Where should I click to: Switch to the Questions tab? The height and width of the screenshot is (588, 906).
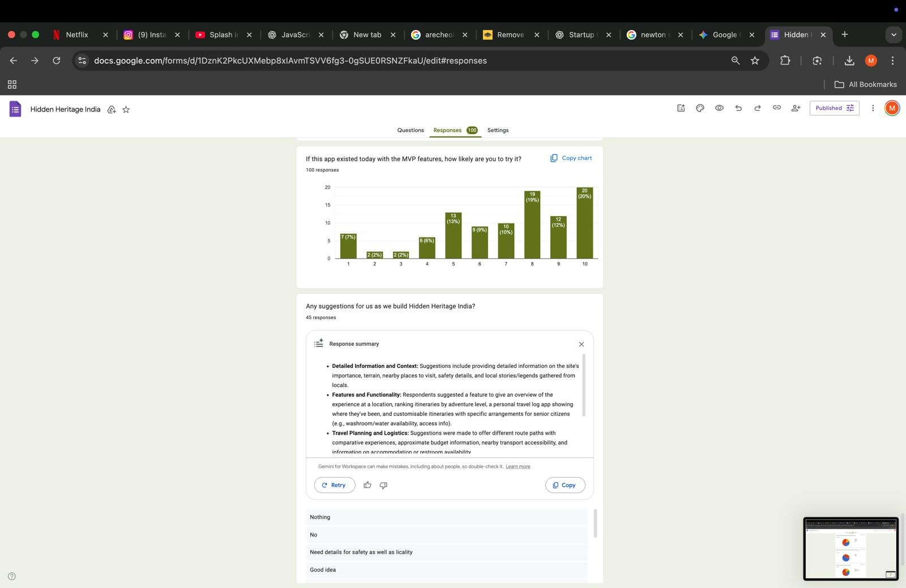coord(411,130)
